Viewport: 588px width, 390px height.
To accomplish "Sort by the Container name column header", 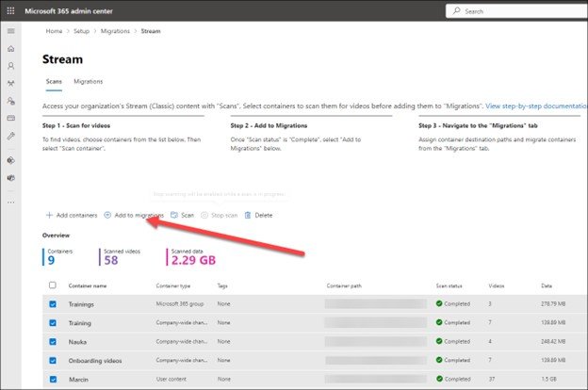I will coord(87,284).
